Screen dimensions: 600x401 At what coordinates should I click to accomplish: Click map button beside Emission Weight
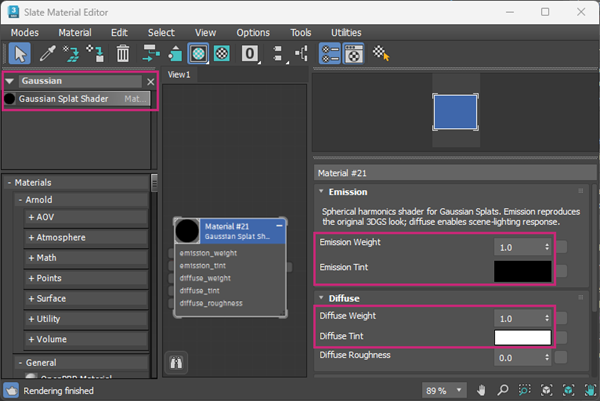coord(561,247)
